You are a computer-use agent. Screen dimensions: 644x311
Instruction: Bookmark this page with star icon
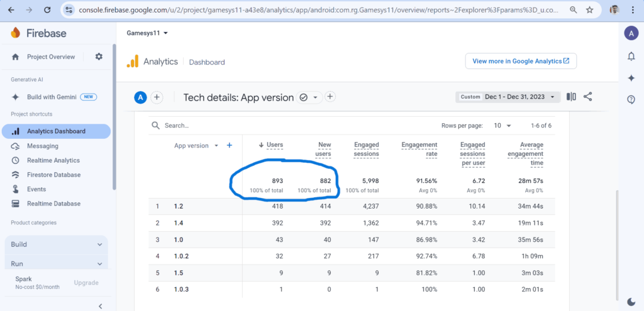coord(589,10)
